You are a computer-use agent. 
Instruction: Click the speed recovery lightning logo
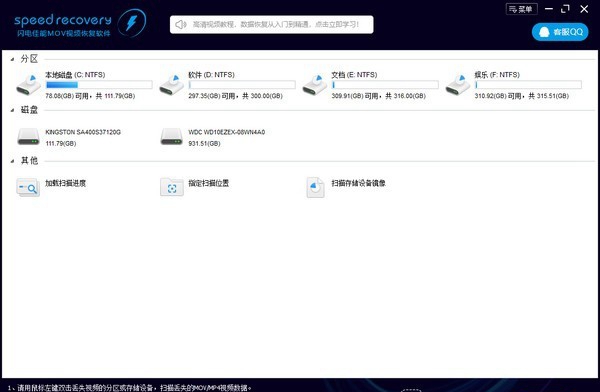(x=132, y=23)
